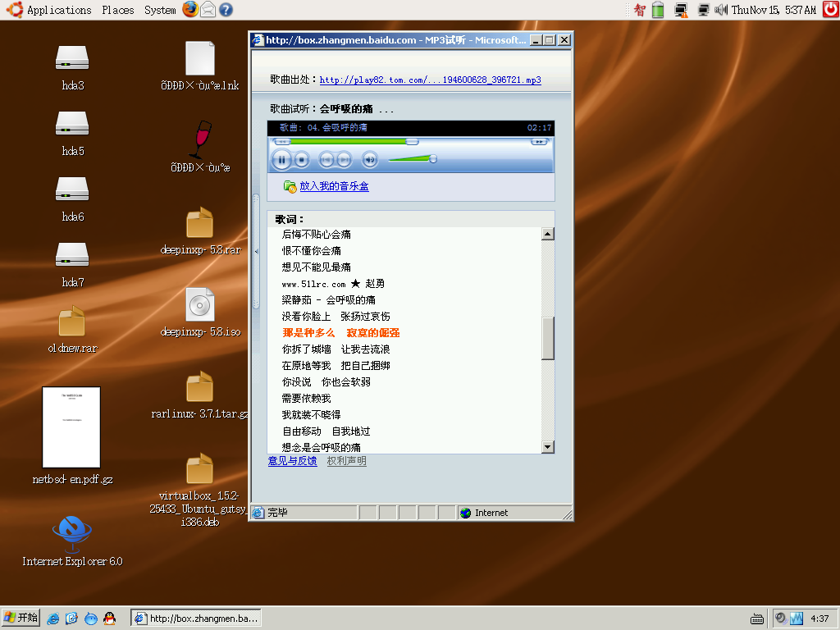Skip to previous track in player

(x=326, y=160)
